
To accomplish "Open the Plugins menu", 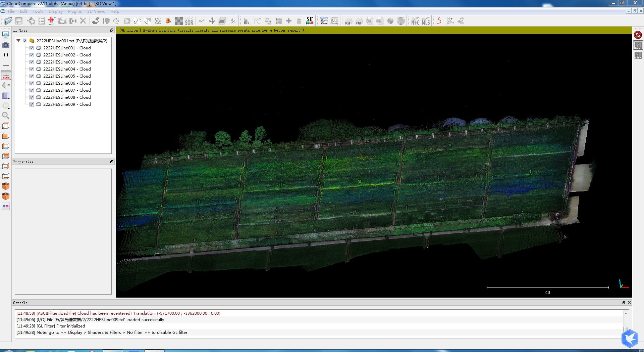I will point(74,11).
